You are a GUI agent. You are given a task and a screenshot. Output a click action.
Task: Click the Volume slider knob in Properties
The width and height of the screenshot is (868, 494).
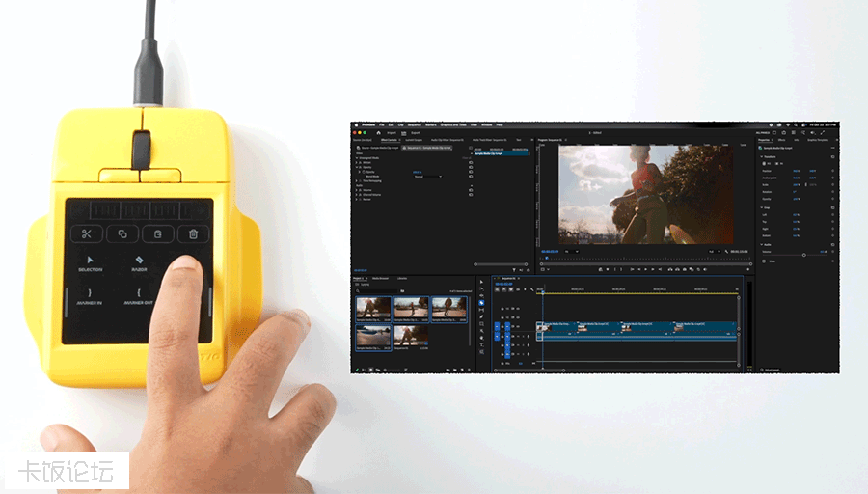[804, 255]
